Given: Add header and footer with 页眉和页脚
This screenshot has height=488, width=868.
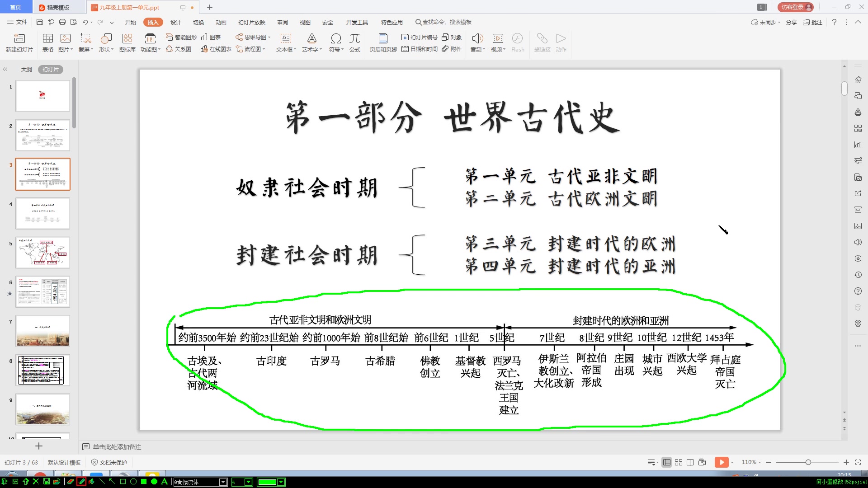Looking at the screenshot, I should click(383, 43).
